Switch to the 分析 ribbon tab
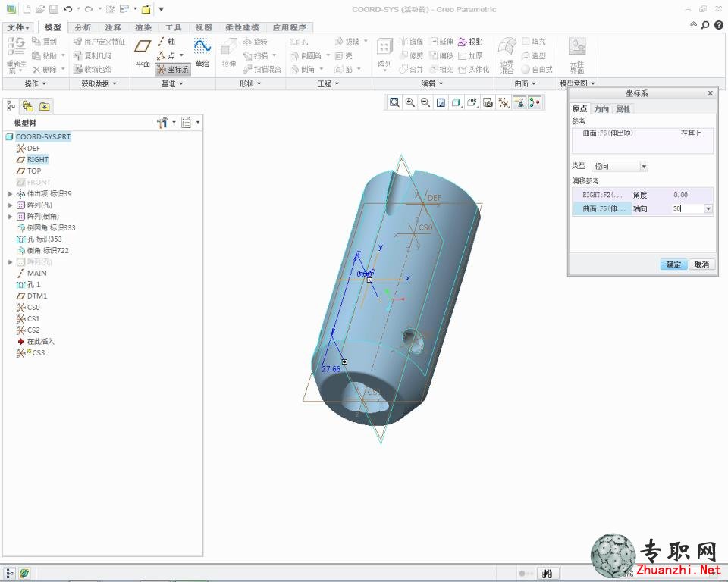The image size is (728, 582). [x=83, y=27]
